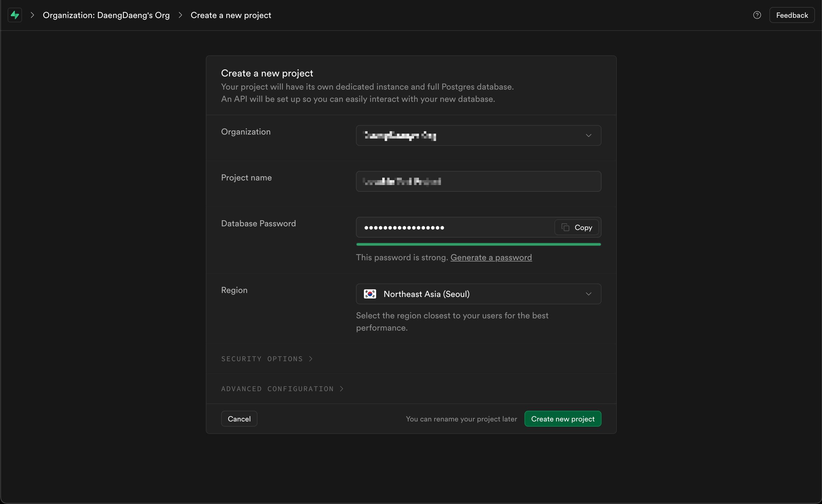Click breadcrumb arrow before Create a new project

tap(180, 15)
